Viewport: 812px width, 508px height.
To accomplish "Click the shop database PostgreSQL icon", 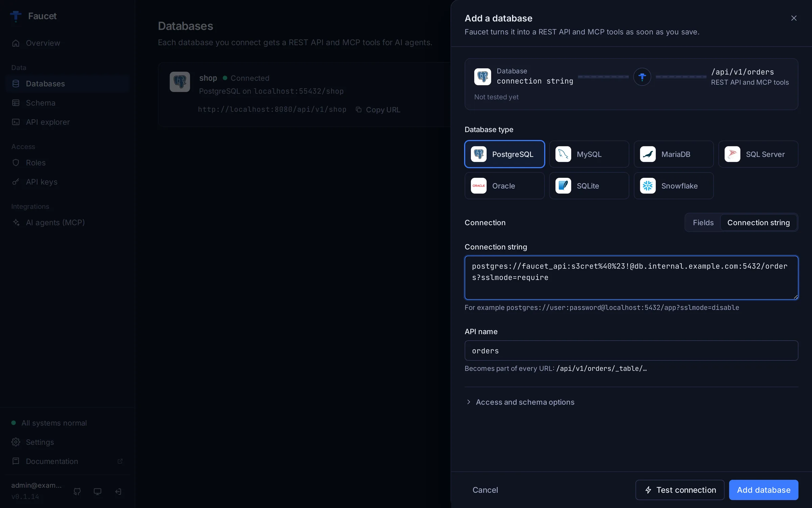I will coord(180,82).
